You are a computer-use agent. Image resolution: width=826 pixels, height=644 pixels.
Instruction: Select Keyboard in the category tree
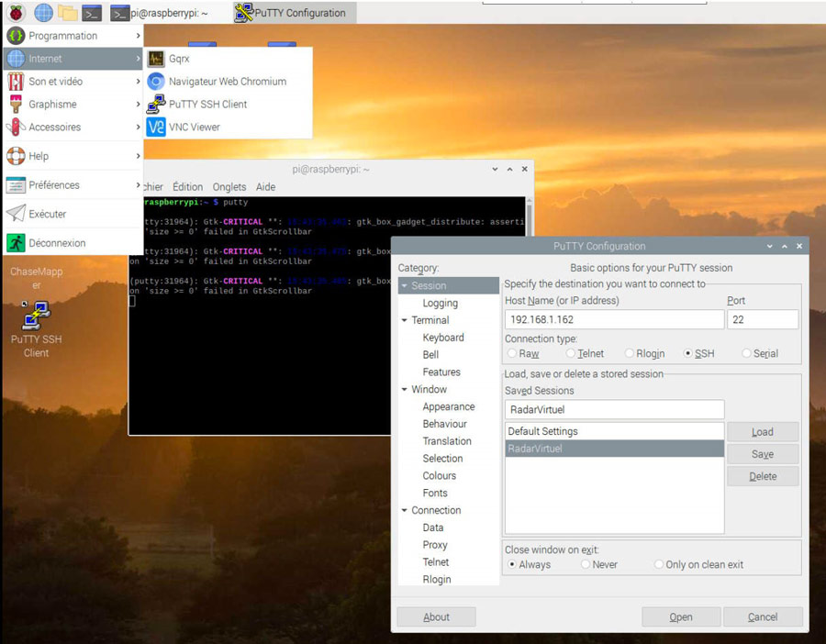(x=443, y=338)
